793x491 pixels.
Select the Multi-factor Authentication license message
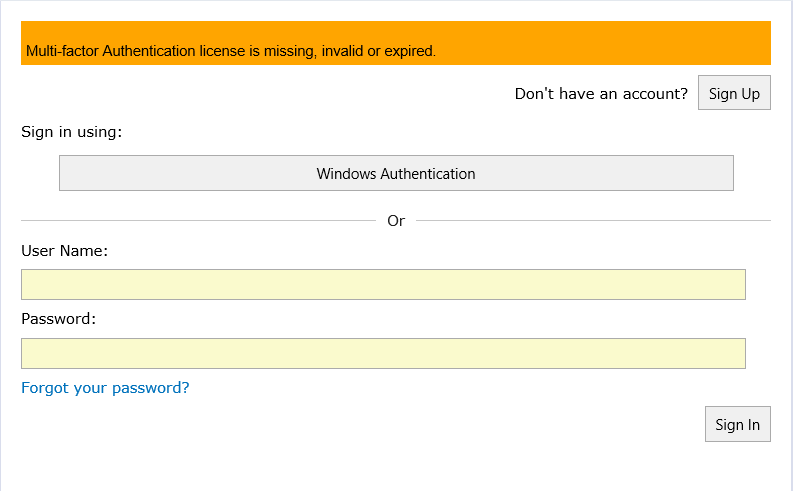[231, 51]
